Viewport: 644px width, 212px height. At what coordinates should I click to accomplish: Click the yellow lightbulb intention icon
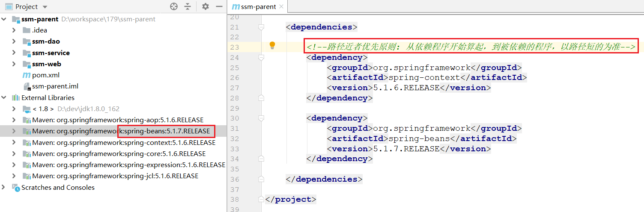point(272,46)
